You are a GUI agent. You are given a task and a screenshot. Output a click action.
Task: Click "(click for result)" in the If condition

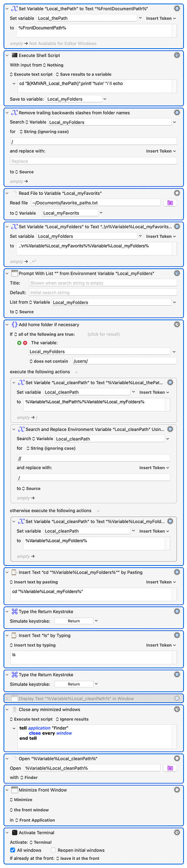[x=104, y=334]
